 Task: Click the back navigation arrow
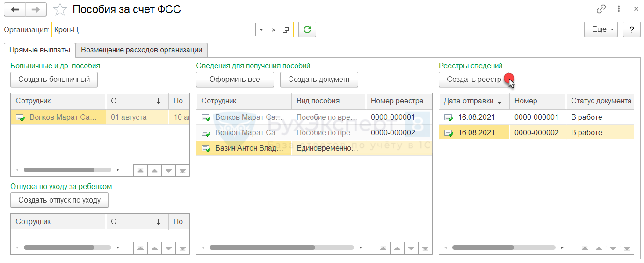pos(14,9)
